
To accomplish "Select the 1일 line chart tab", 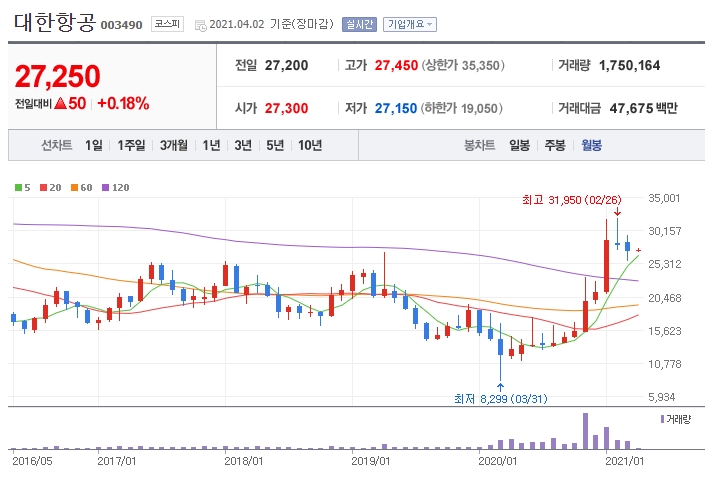I will [94, 145].
